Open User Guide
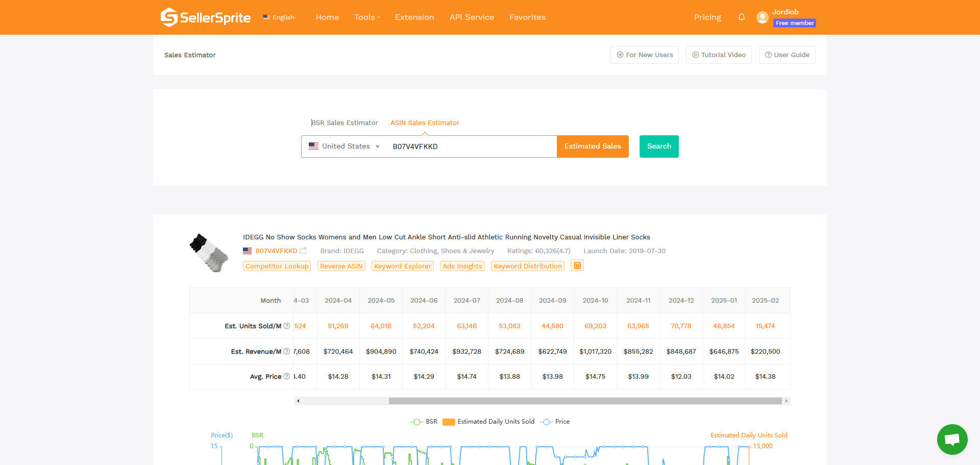The image size is (980, 465). pyautogui.click(x=787, y=55)
